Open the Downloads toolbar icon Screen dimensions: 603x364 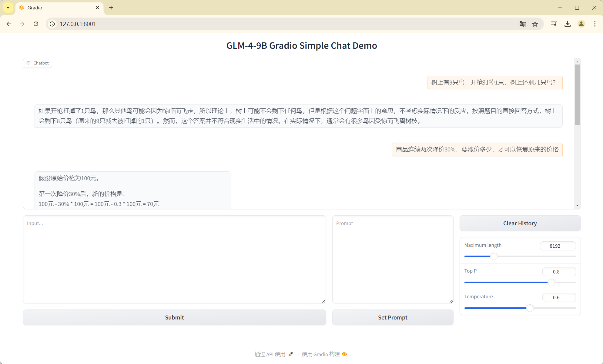567,24
